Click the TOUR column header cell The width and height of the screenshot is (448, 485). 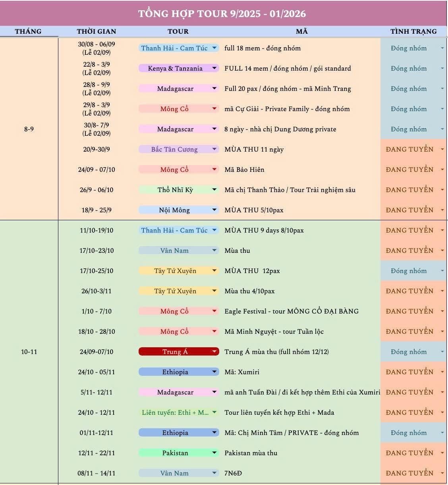coord(178,31)
